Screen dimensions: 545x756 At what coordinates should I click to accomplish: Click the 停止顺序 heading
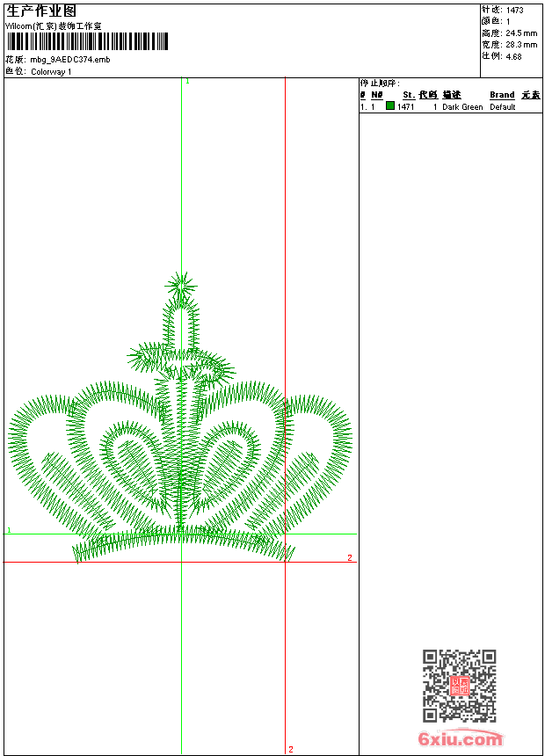point(380,84)
